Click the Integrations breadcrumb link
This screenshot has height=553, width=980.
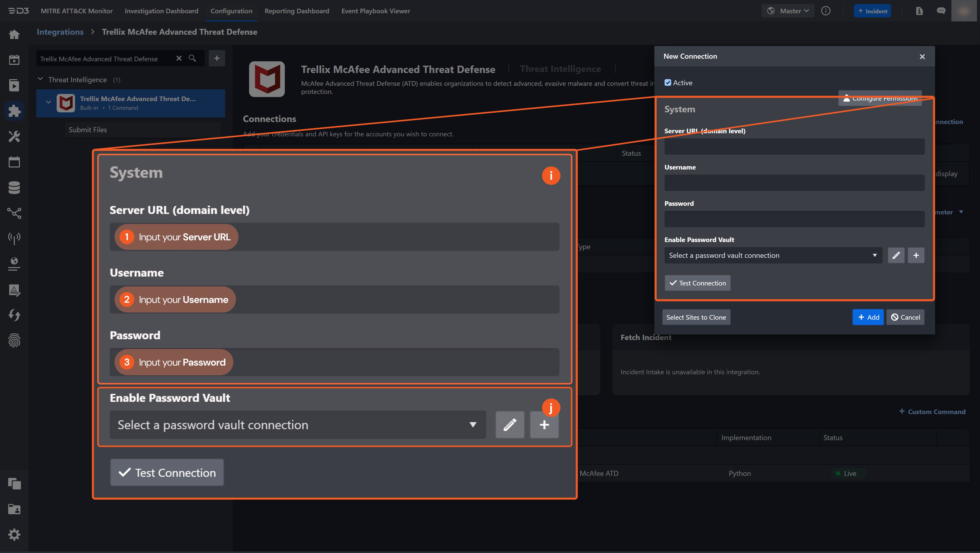pyautogui.click(x=60, y=32)
